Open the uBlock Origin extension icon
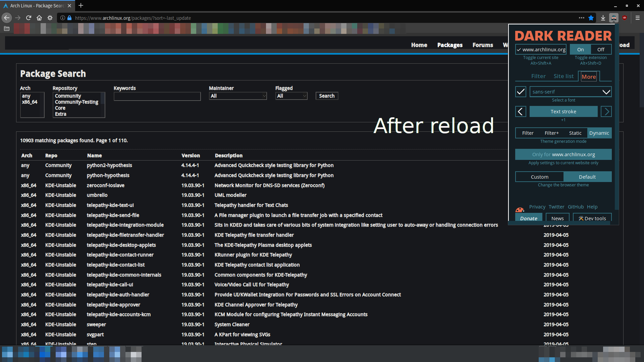The width and height of the screenshot is (644, 362). tap(625, 18)
